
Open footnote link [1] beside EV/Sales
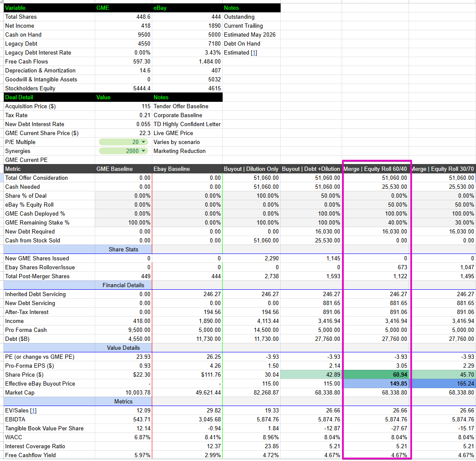[x=33, y=410]
